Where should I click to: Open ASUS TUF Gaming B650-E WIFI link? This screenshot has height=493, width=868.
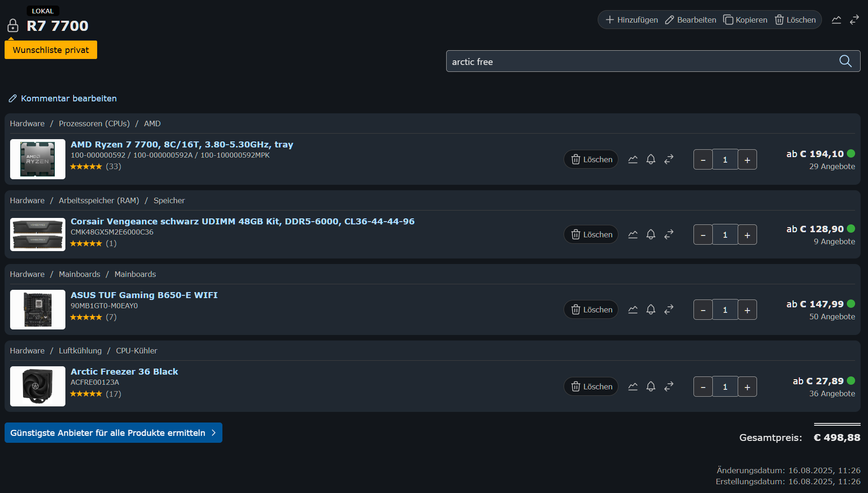click(x=144, y=295)
